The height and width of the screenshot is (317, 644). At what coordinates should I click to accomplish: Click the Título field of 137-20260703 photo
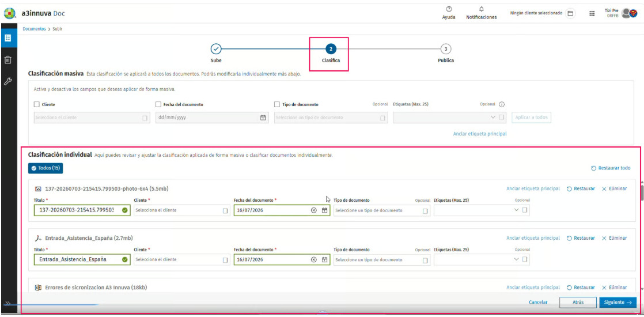[x=82, y=210]
